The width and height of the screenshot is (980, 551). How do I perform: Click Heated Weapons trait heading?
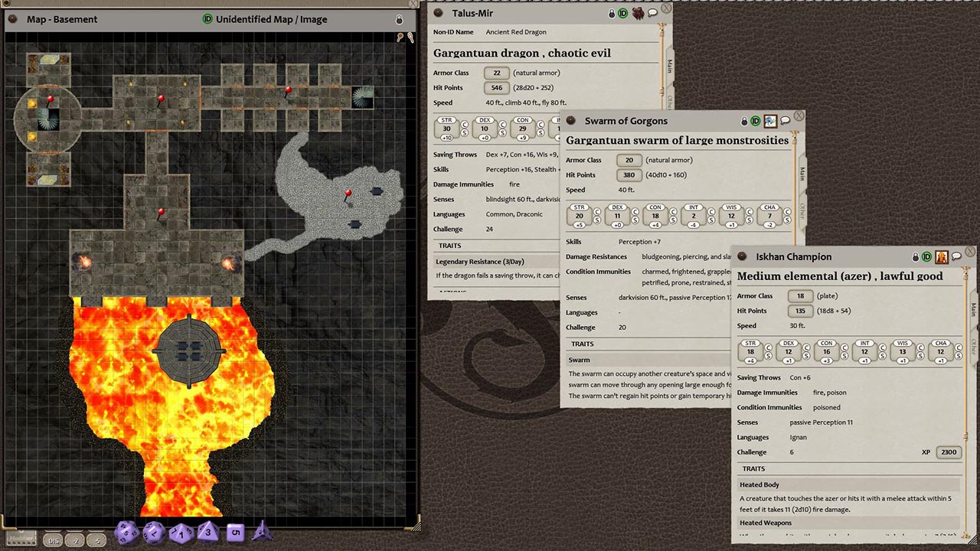pos(766,523)
